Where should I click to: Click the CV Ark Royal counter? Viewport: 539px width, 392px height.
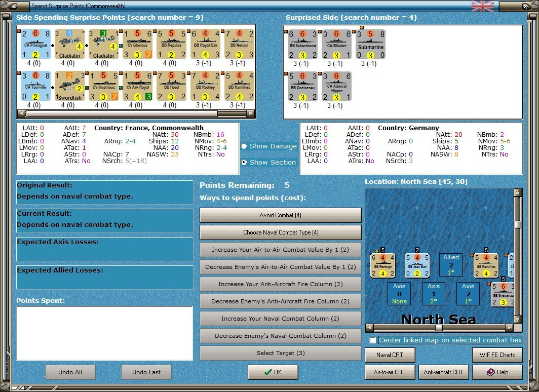(137, 86)
